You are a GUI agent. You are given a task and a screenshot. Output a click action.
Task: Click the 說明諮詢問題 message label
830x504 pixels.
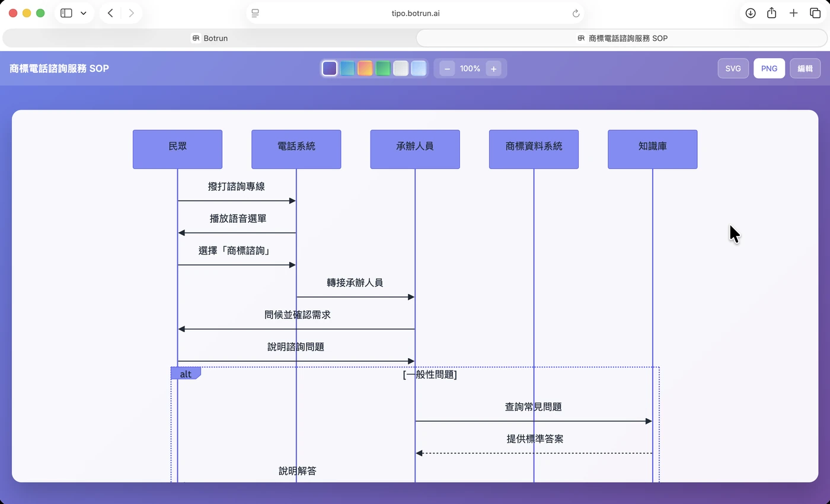pos(296,346)
